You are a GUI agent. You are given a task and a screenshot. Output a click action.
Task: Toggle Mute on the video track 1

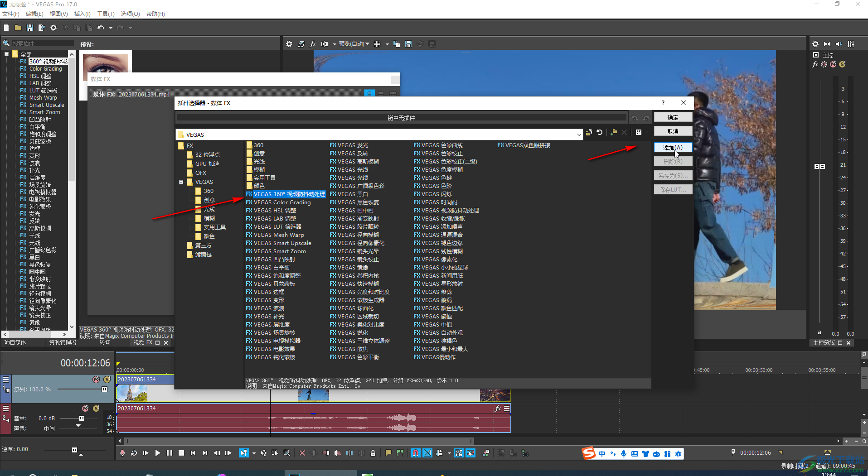tap(96, 380)
